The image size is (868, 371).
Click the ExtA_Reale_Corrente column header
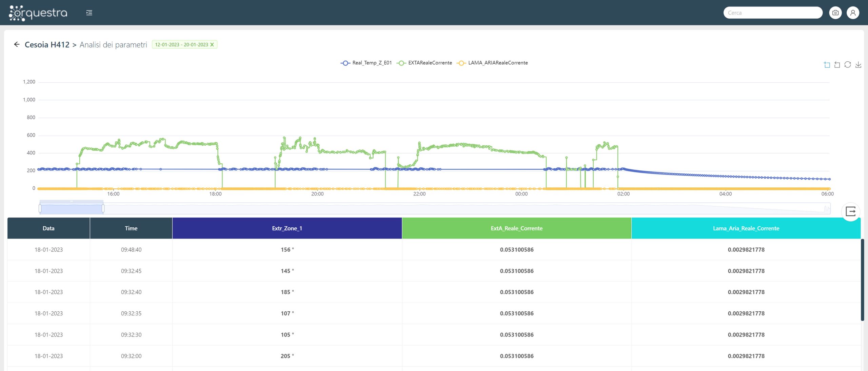pyautogui.click(x=516, y=228)
